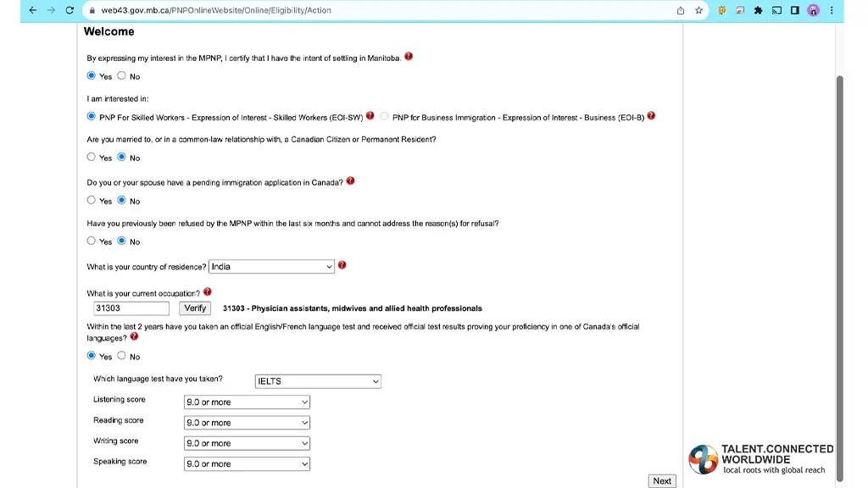Image resolution: width=868 pixels, height=488 pixels.
Task: Open the country of residence dropdown
Action: click(271, 266)
